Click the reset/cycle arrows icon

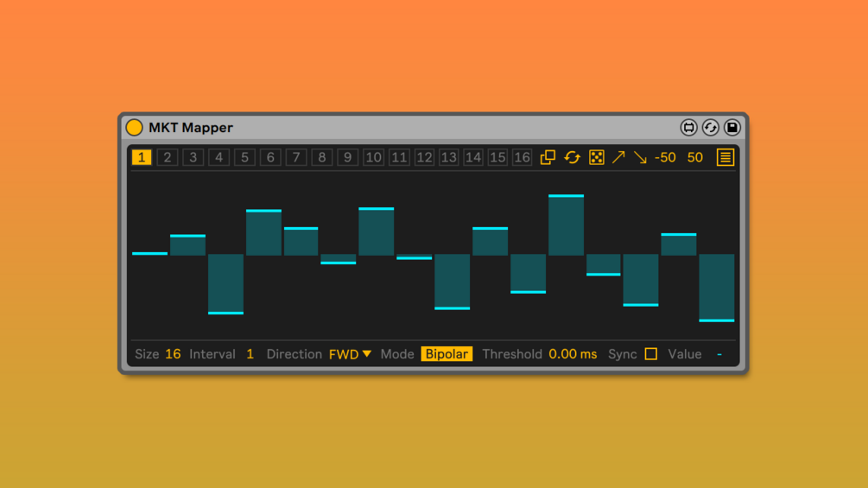[x=572, y=157]
